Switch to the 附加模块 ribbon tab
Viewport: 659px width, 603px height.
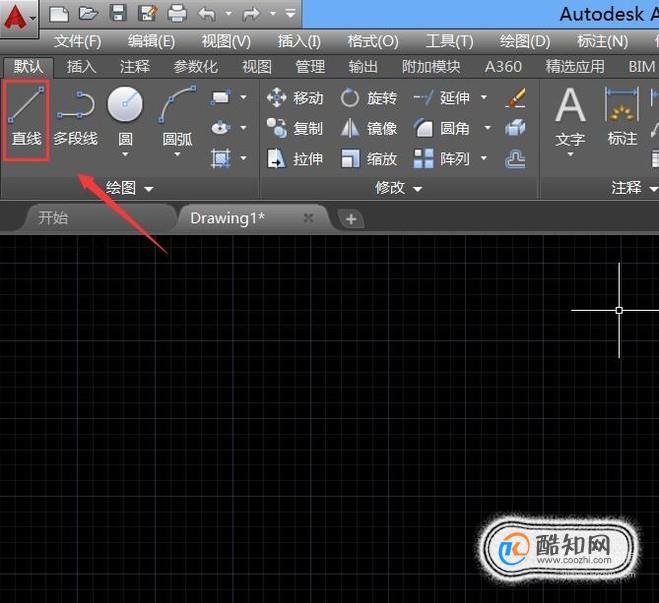431,67
